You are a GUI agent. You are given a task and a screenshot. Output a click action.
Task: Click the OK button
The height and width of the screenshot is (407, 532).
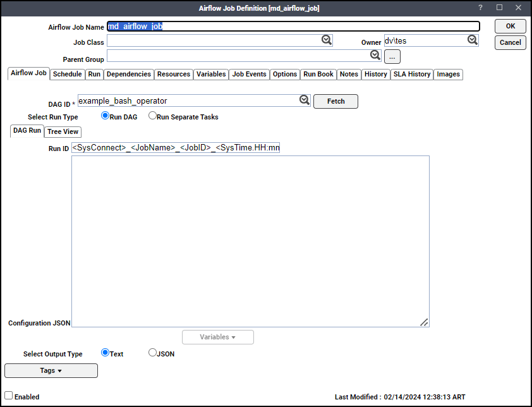point(511,26)
